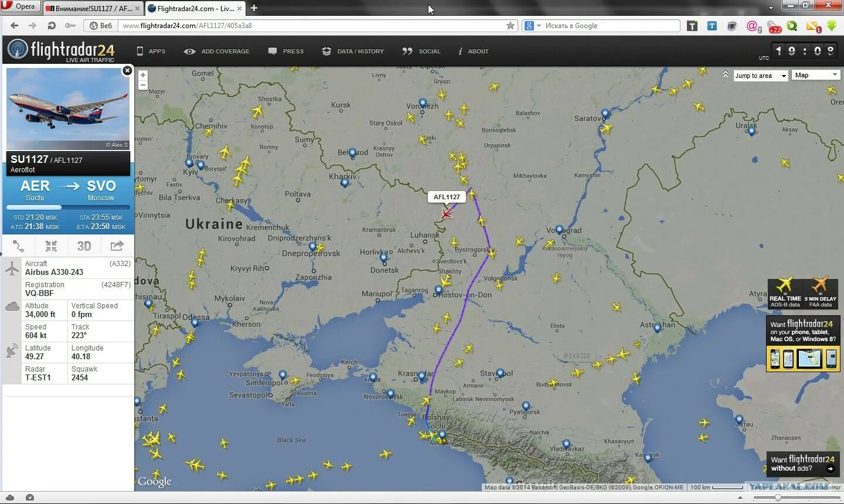Share this flight using arrow icon
This screenshot has height=504, width=844.
coord(117,246)
